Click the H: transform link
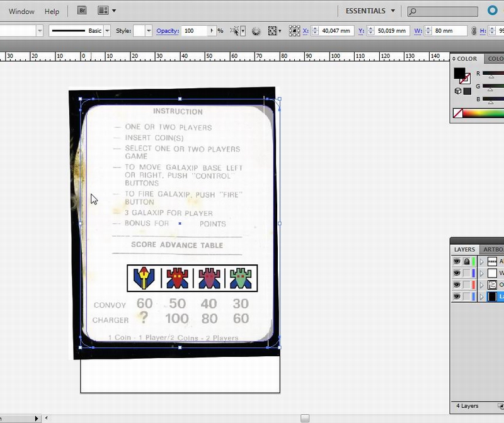The height and width of the screenshot is (423, 504). (x=483, y=31)
